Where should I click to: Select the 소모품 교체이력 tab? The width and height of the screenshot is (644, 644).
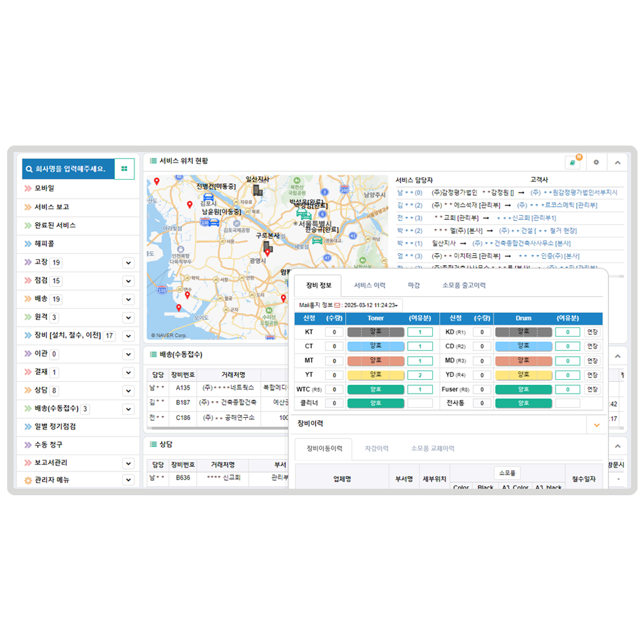pos(432,448)
